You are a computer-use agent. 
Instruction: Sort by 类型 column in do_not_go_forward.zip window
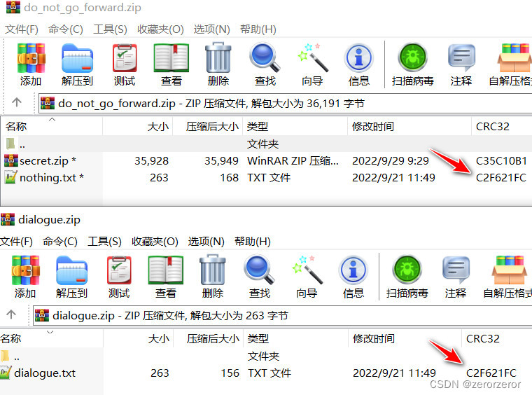click(x=295, y=126)
